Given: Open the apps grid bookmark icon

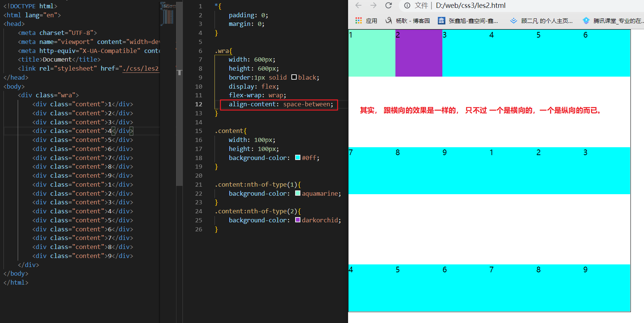Looking at the screenshot, I should coord(359,21).
